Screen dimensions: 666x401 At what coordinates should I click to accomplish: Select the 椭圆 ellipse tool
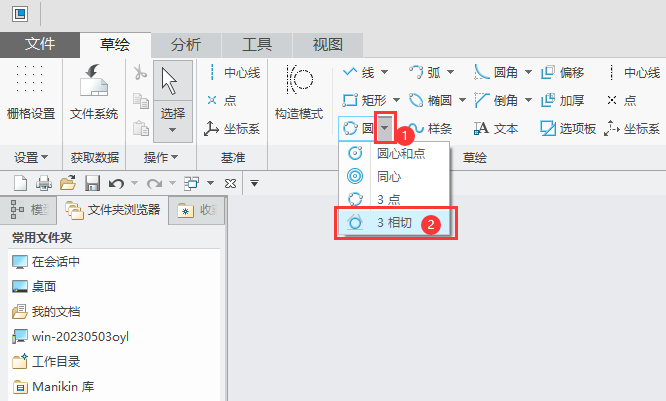(x=431, y=101)
